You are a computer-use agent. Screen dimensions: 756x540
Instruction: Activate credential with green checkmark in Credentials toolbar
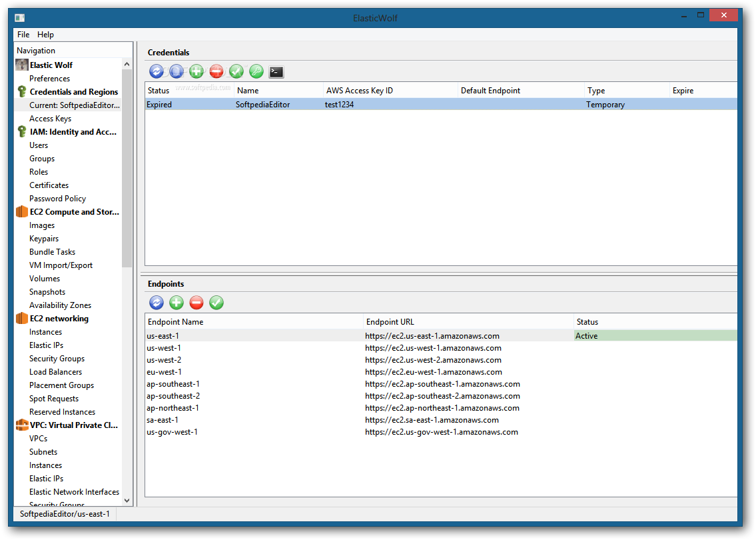point(236,71)
